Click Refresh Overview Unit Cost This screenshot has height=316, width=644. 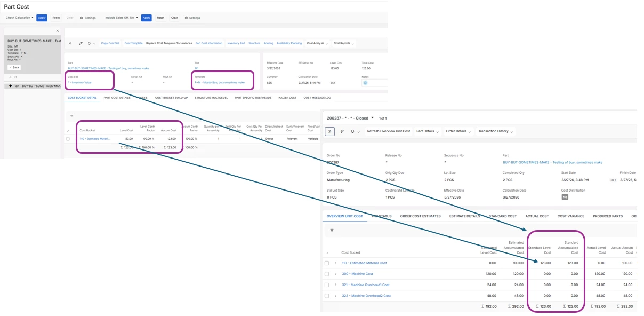(389, 131)
